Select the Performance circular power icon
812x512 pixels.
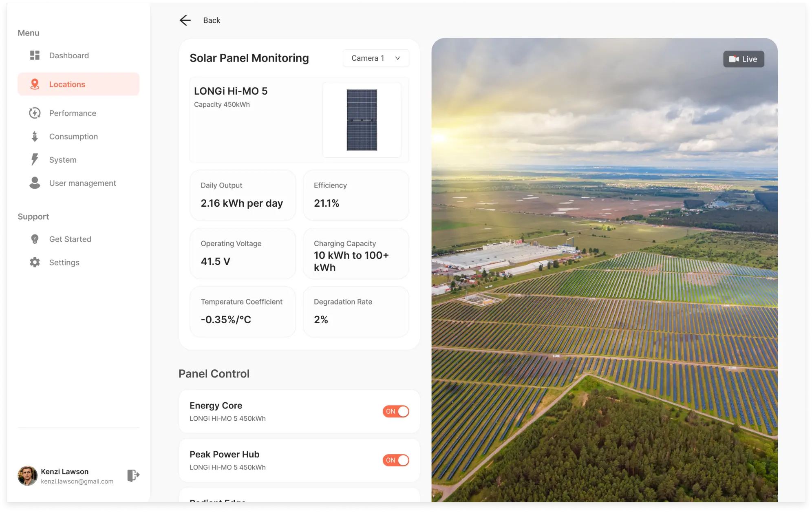(35, 113)
